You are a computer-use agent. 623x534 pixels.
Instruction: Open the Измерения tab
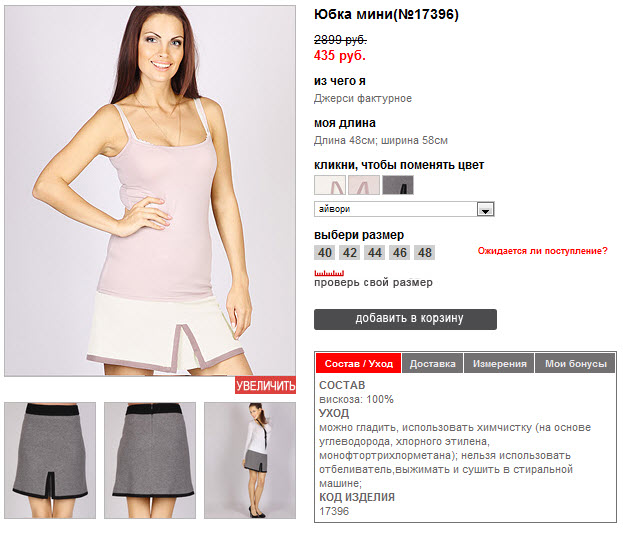[499, 363]
